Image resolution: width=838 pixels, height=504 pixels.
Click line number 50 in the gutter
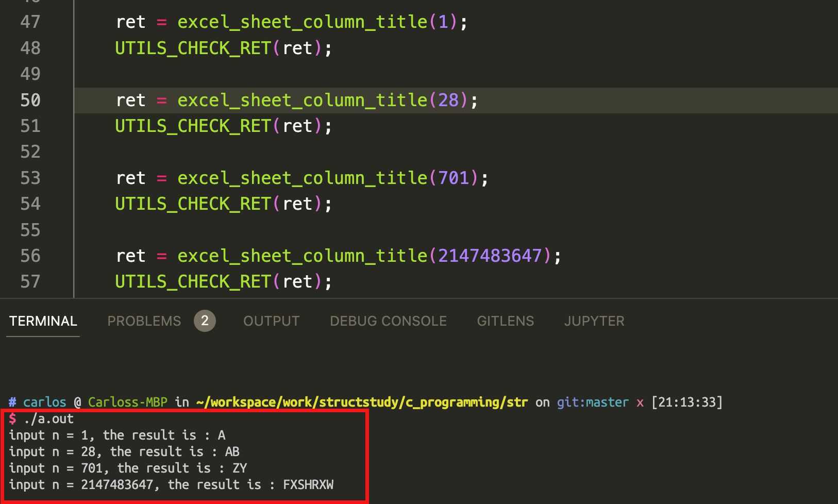coord(30,100)
